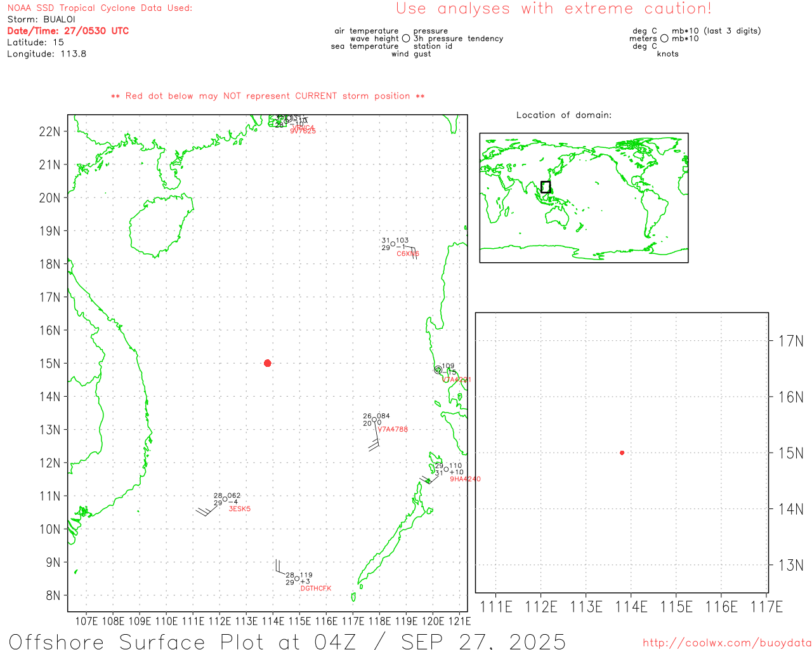This screenshot has height=650, width=812.
Task: Click the black domain rectangle on the world map
Action: point(546,187)
